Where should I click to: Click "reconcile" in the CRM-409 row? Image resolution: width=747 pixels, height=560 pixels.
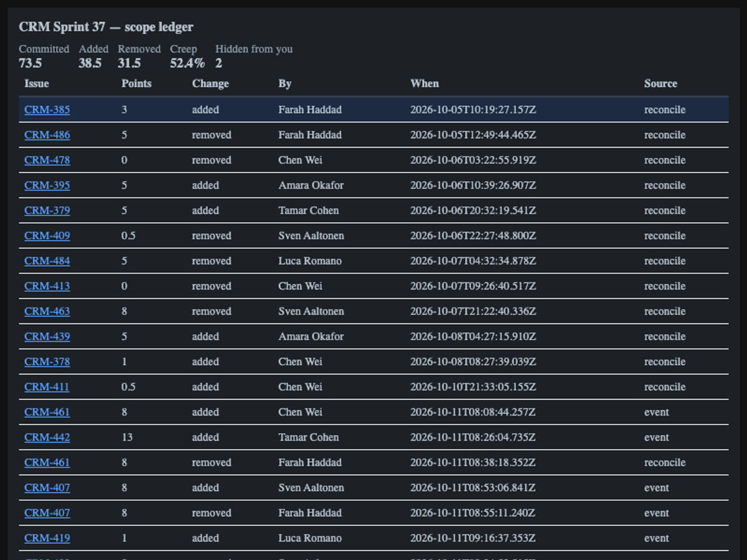[x=665, y=236]
